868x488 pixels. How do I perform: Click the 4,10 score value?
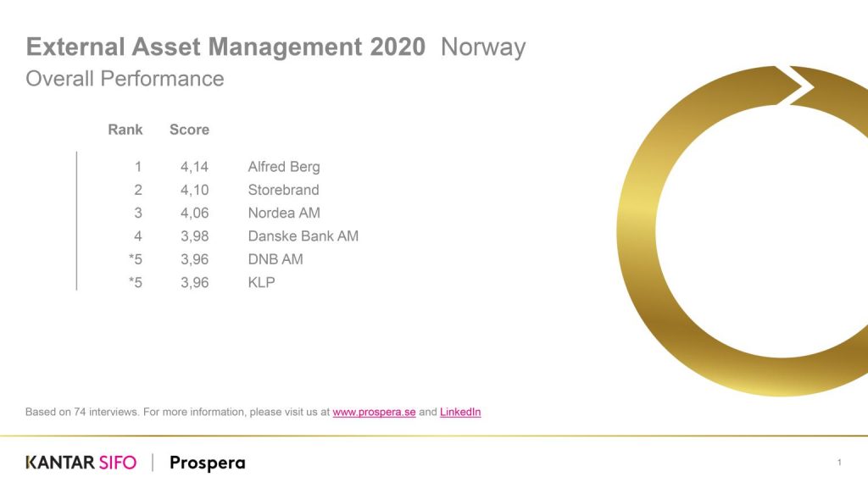[194, 190]
